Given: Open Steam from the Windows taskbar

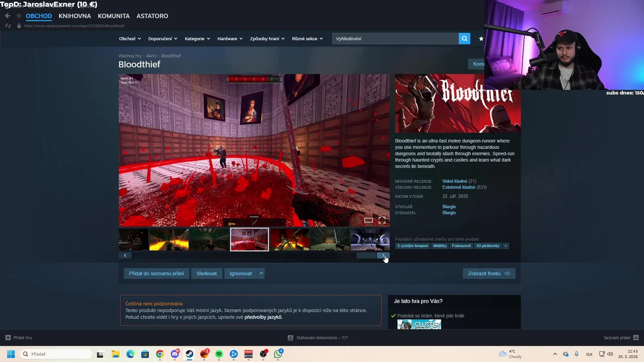Looking at the screenshot, I should point(189,354).
